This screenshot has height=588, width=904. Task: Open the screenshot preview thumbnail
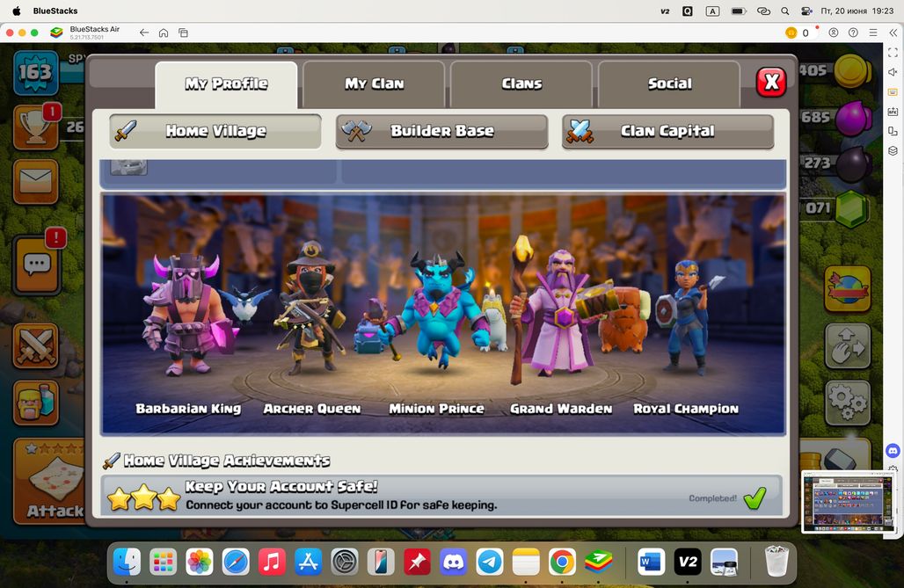pos(848,502)
